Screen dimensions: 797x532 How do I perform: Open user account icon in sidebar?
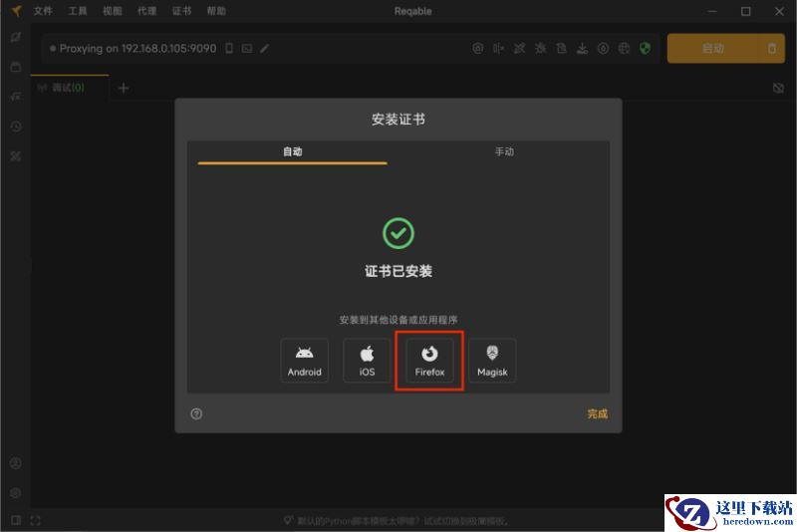(x=15, y=463)
